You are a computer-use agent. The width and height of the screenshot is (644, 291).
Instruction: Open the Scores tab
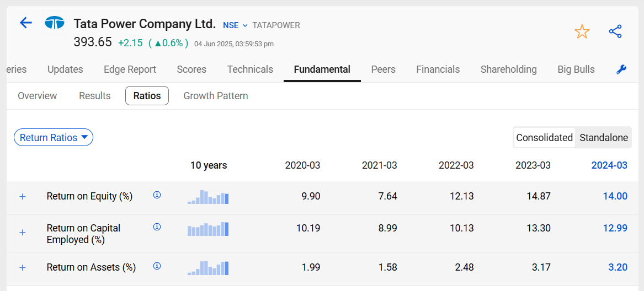[x=191, y=69]
